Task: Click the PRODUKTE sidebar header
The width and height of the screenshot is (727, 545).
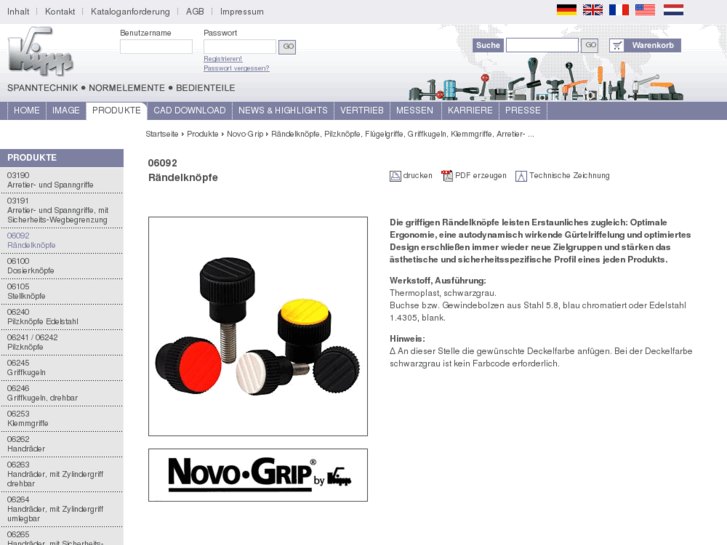Action: pyautogui.click(x=62, y=158)
